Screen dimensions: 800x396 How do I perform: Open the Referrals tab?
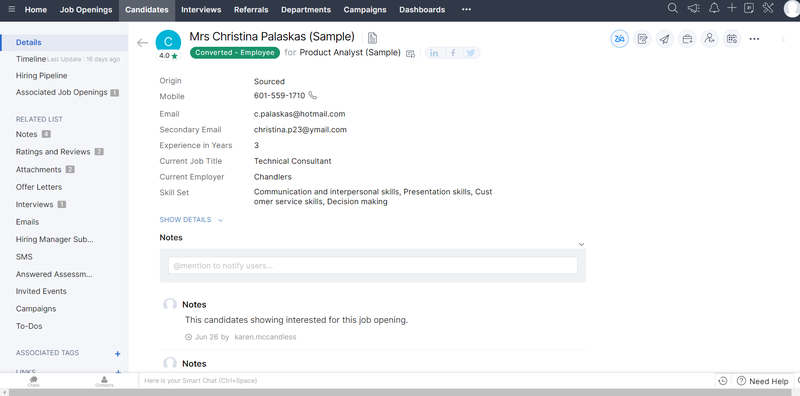(x=251, y=10)
